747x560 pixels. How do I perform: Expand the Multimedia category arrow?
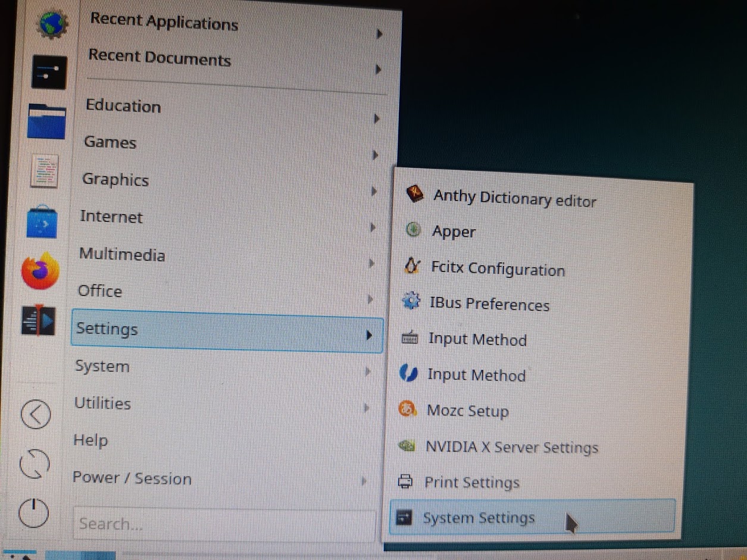tap(372, 263)
